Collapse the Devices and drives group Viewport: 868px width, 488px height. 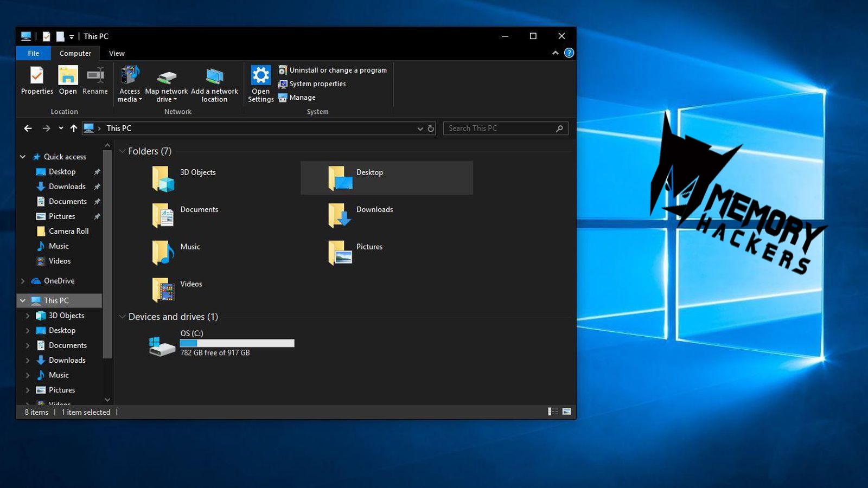coord(122,317)
